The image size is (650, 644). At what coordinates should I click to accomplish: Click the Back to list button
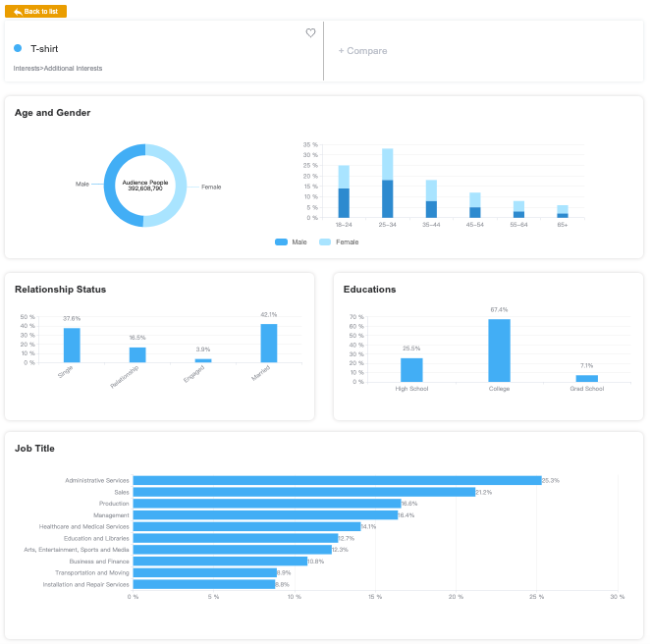tap(35, 11)
